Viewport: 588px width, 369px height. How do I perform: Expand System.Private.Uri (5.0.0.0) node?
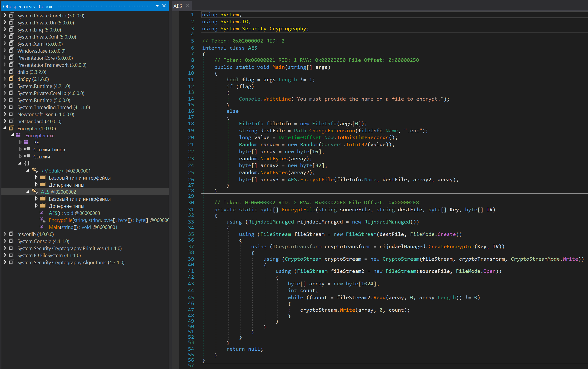[5, 23]
